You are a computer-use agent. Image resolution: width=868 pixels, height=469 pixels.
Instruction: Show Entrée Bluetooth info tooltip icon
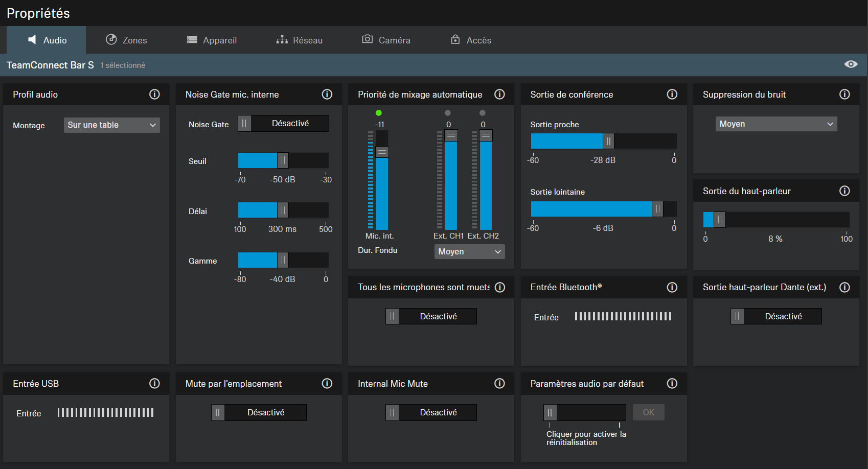pos(672,288)
